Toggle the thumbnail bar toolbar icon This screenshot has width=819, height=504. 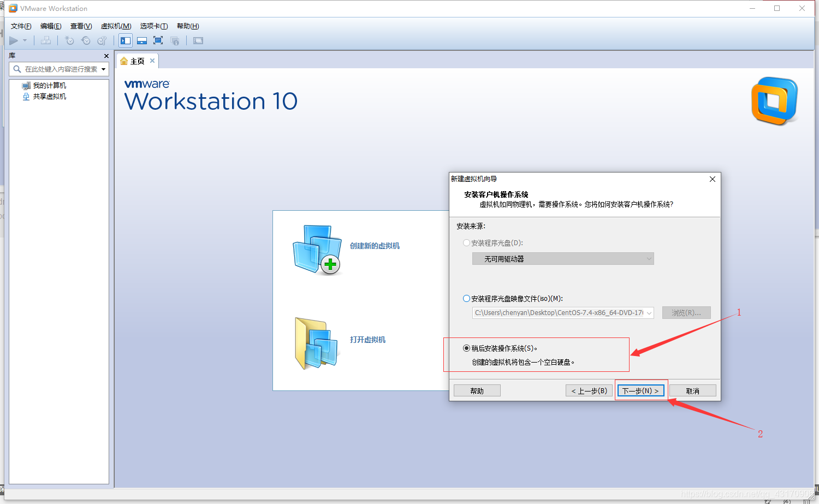click(142, 40)
